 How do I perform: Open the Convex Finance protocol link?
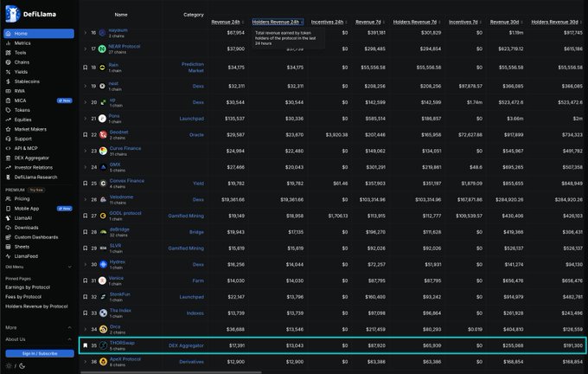coord(127,181)
